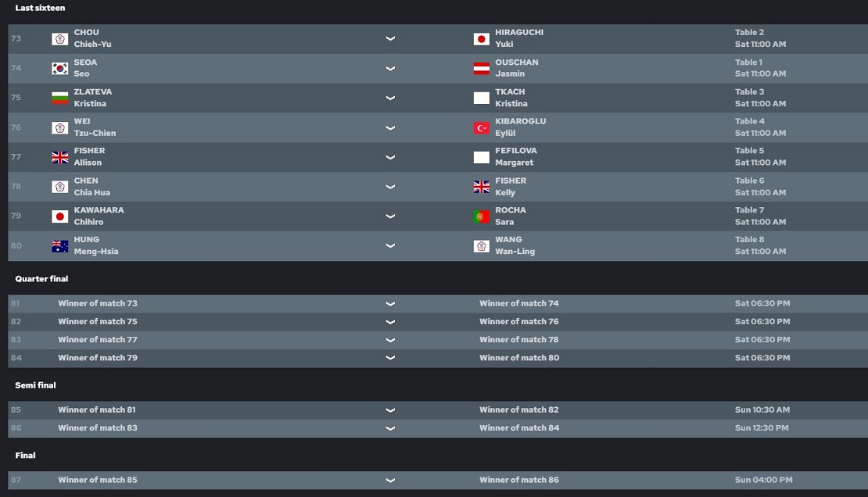
Task: Click the Bulgaria flag beside Kristina Zlateva
Action: 59,98
